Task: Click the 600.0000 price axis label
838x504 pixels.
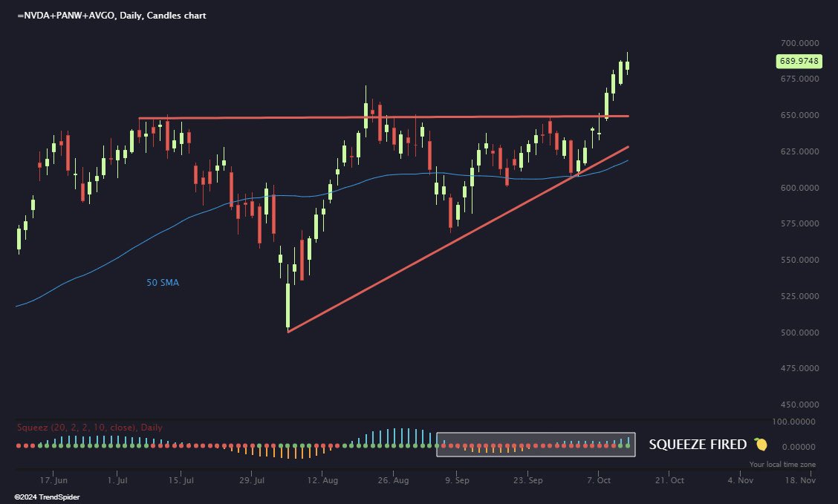Action: (799, 187)
